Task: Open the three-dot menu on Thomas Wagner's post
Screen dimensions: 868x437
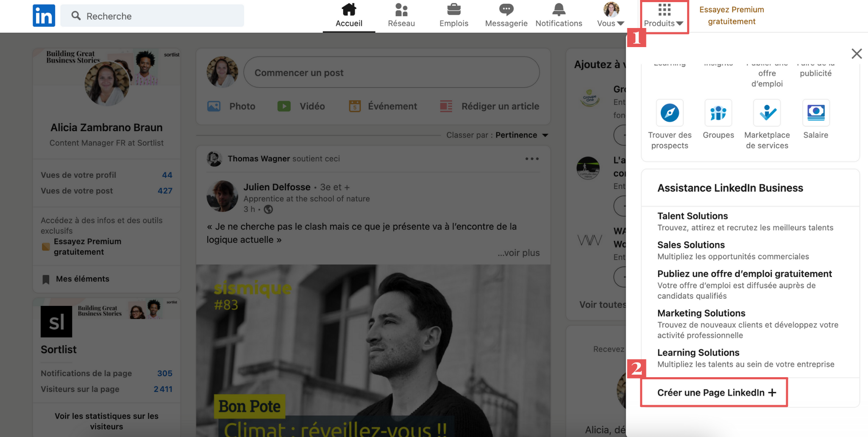Action: click(532, 159)
